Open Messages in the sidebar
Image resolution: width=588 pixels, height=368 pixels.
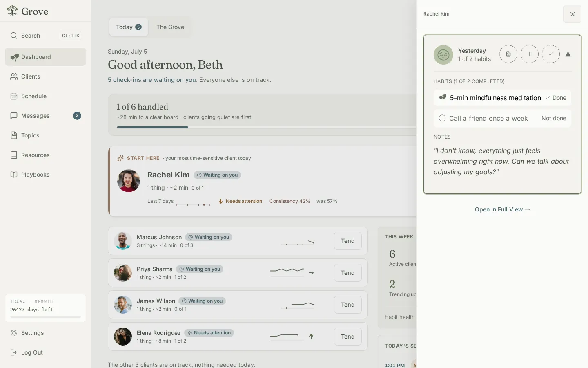coord(45,116)
